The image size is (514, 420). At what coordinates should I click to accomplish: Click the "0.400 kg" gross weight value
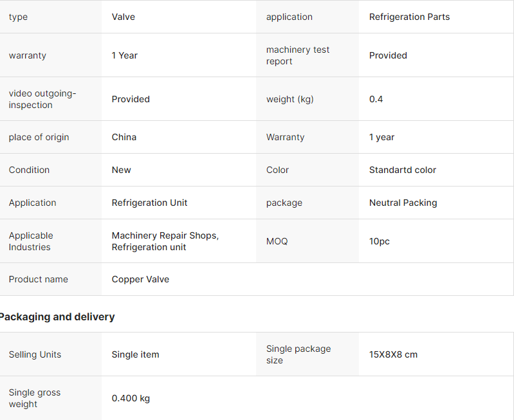[x=131, y=398]
